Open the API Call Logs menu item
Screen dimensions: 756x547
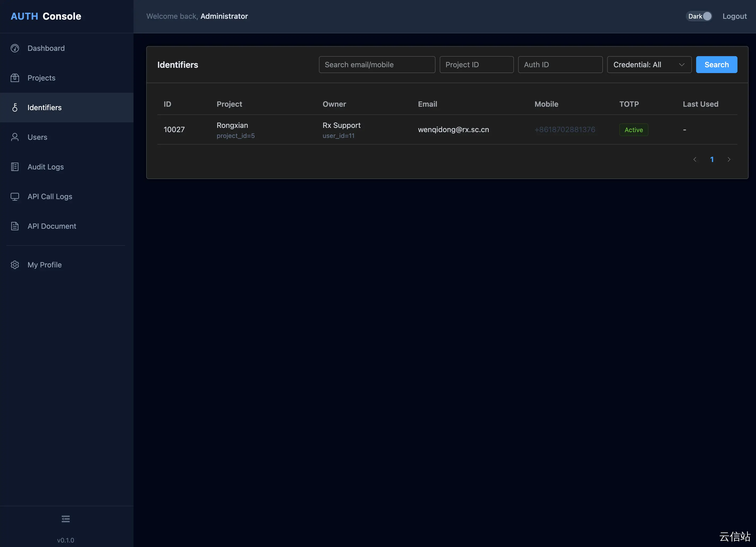click(x=50, y=196)
